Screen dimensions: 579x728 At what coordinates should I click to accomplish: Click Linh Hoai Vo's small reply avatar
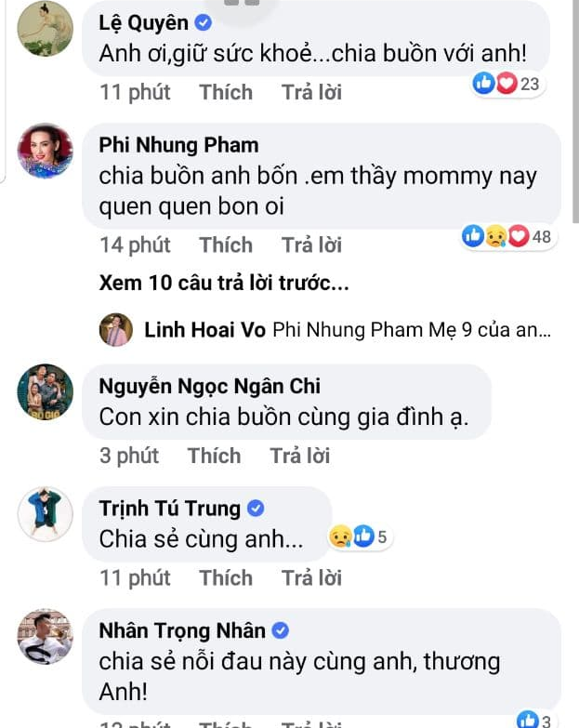pos(118,330)
